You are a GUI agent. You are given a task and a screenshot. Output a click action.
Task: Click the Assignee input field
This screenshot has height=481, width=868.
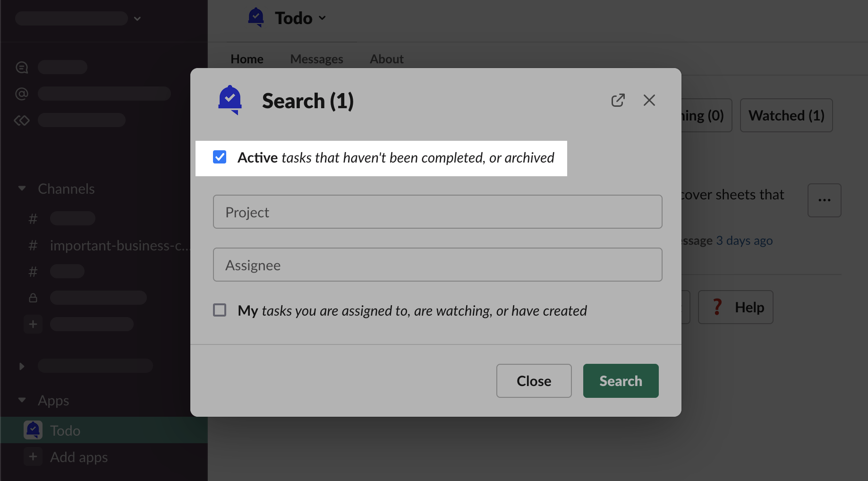(437, 265)
